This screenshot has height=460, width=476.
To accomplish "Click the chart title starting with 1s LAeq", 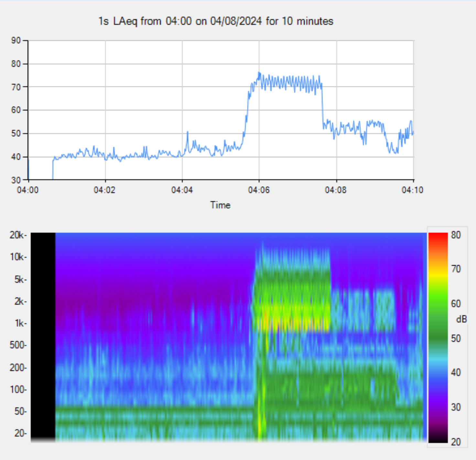I will coord(216,21).
